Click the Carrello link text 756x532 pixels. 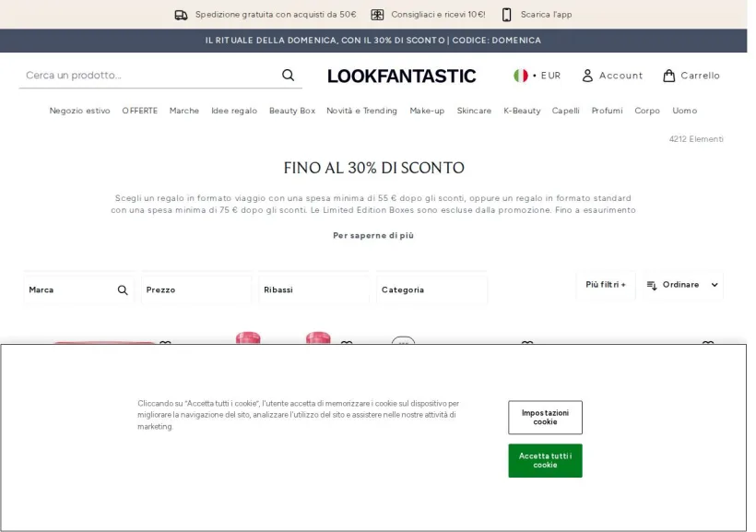(700, 76)
